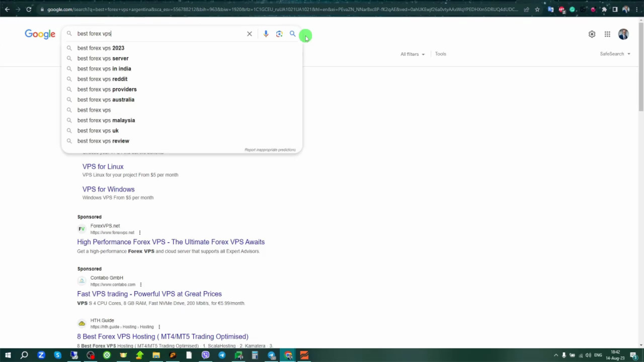Screen dimensions: 644x362
Task: Open Telegram from the taskbar
Action: pyautogui.click(x=222, y=355)
